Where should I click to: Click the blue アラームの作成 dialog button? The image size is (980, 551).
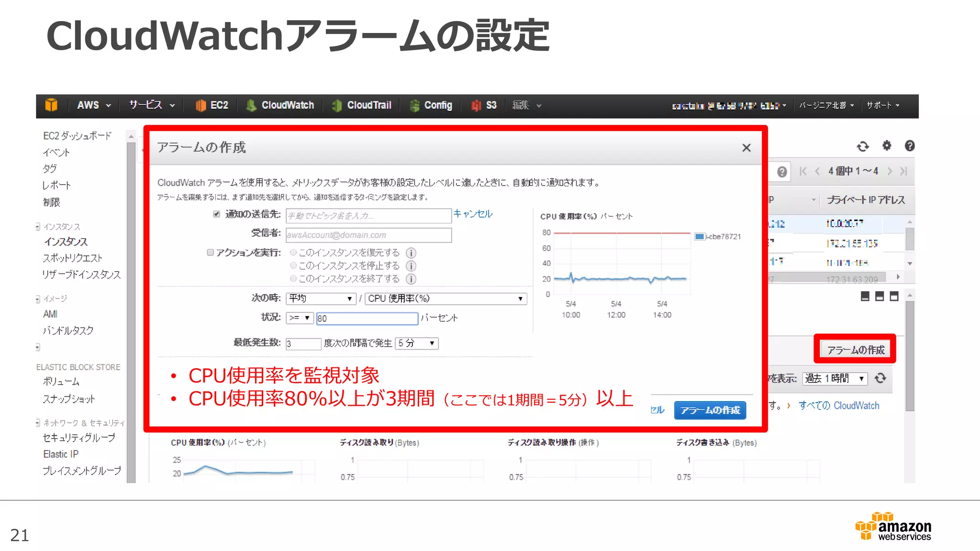pyautogui.click(x=710, y=410)
